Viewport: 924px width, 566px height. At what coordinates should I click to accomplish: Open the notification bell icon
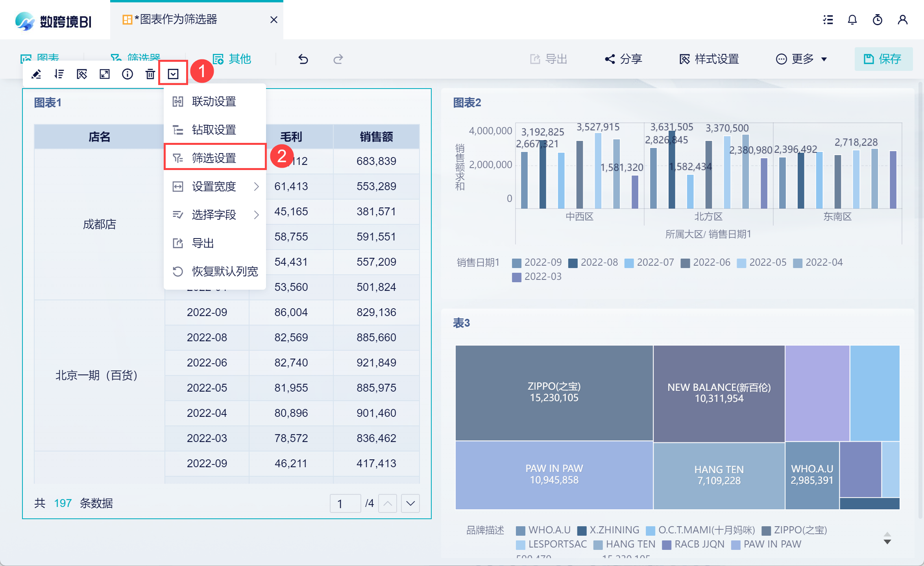pyautogui.click(x=852, y=20)
